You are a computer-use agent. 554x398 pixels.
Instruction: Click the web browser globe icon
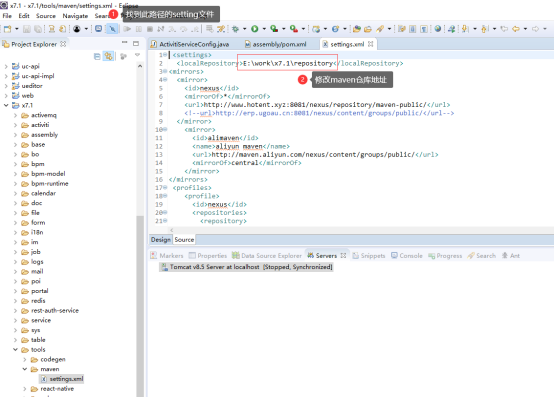click(438, 29)
